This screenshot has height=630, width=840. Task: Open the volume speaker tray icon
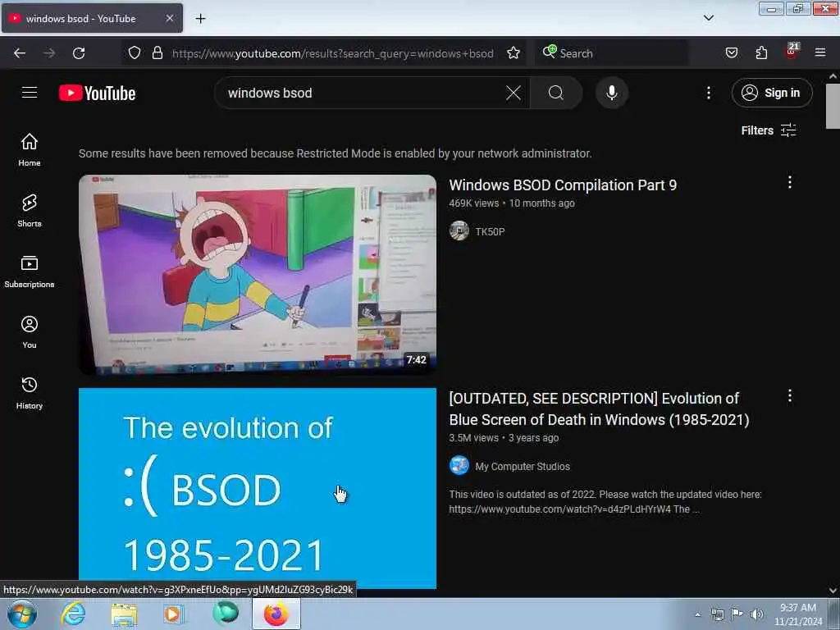tap(757, 614)
